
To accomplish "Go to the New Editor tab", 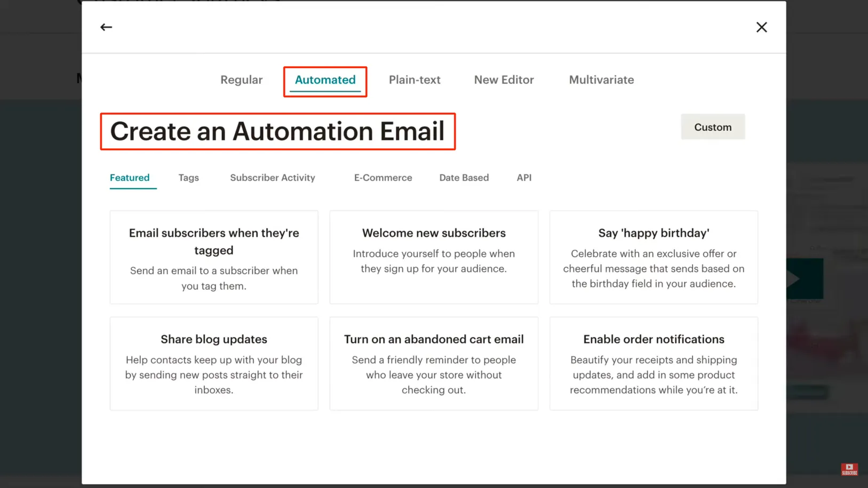I will [504, 80].
